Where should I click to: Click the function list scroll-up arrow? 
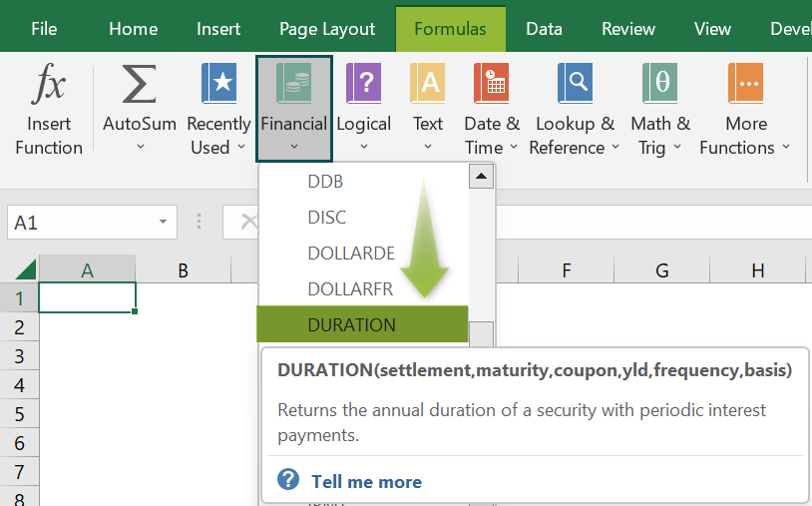(481, 176)
